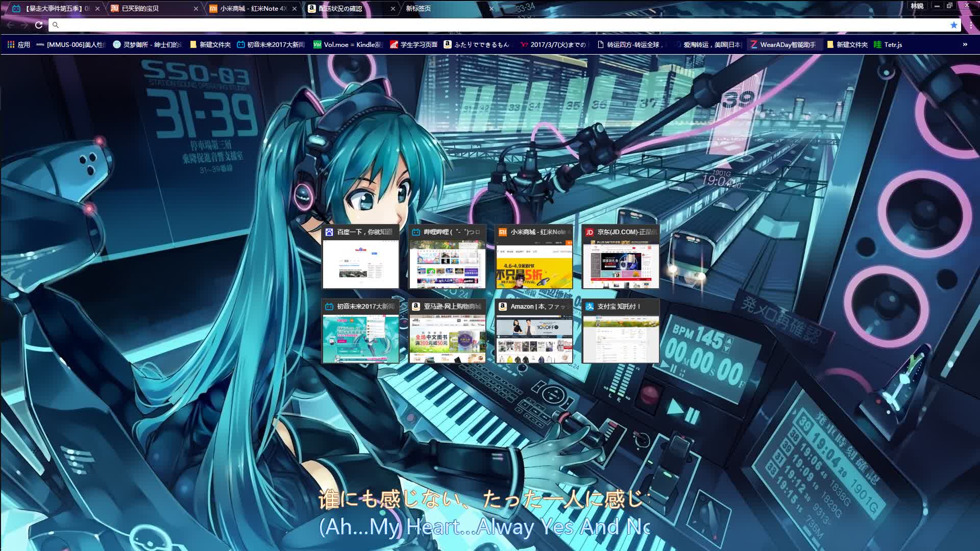980x551 pixels.
Task: Close the 已买到的宝贝 tab
Action: pyautogui.click(x=196, y=9)
